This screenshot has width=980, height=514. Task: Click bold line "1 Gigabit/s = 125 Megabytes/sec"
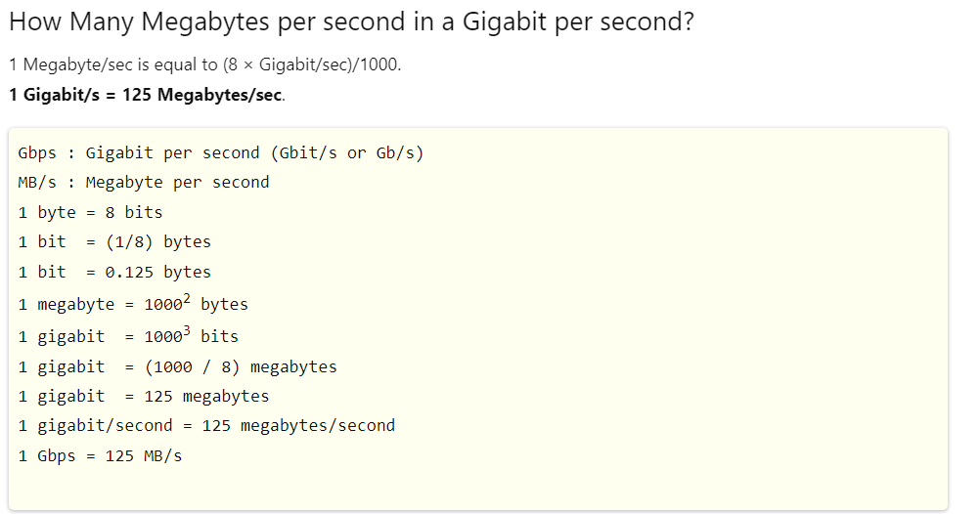(x=146, y=95)
